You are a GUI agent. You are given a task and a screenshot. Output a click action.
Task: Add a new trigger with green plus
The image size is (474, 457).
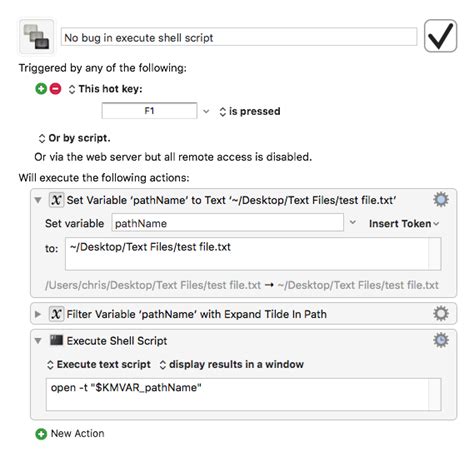(41, 89)
